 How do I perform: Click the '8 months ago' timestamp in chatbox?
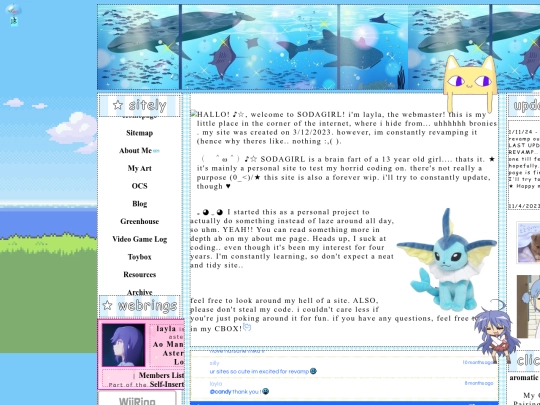[479, 383]
